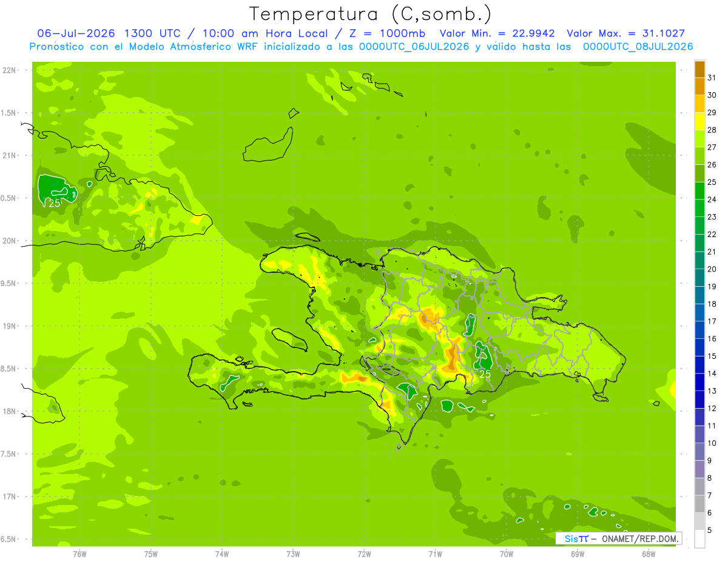This screenshot has height=562, width=728.
Task: Click the "25" contour label near 76W
Action: [55, 204]
